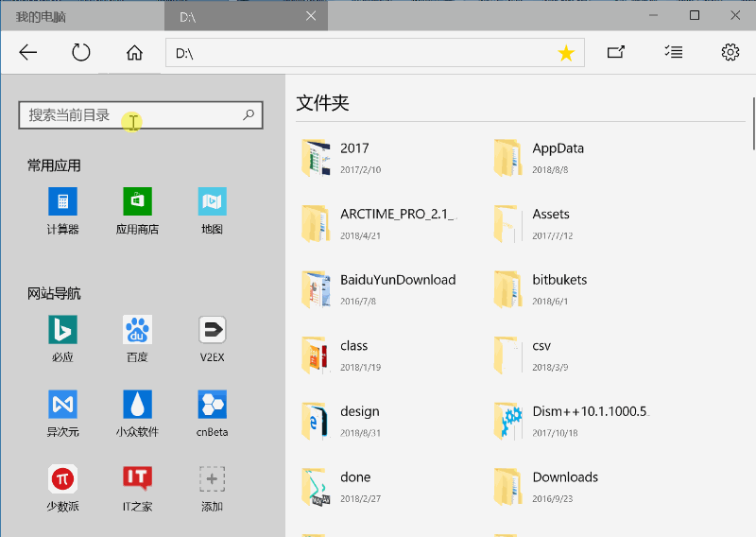Image resolution: width=756 pixels, height=537 pixels.
Task: Click the D:\ address bar
Action: (375, 53)
